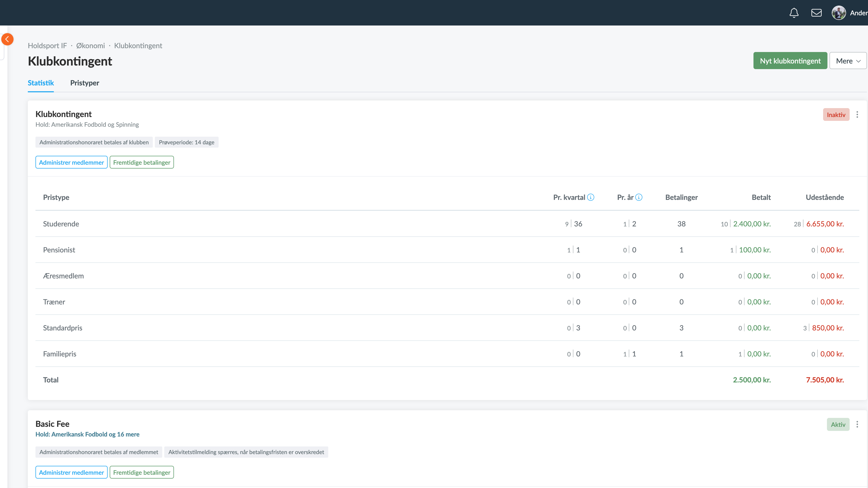This screenshot has height=488, width=868.
Task: Select the Æresmedlem row name
Action: tap(63, 276)
